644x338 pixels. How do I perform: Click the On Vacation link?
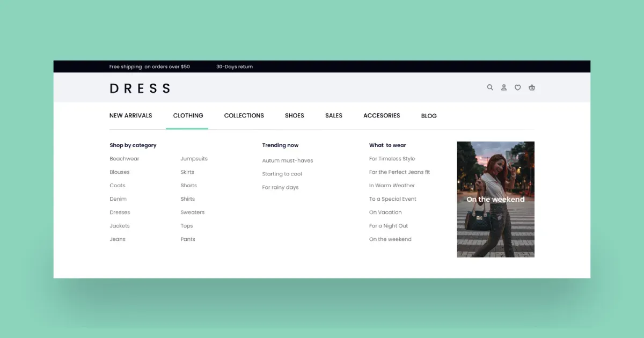385,212
